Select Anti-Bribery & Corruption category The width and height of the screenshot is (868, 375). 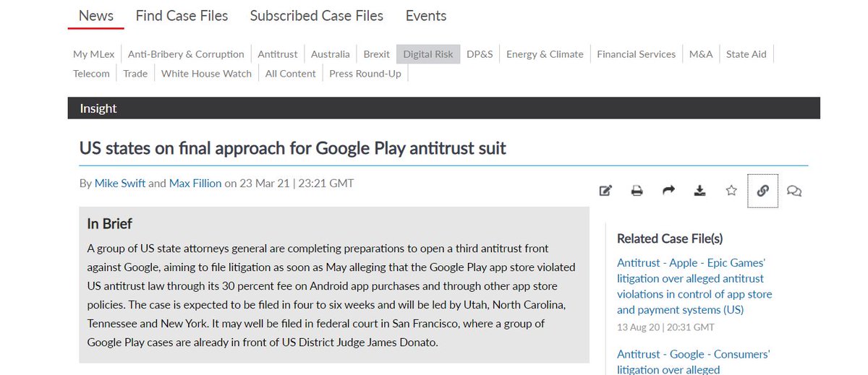pos(186,54)
